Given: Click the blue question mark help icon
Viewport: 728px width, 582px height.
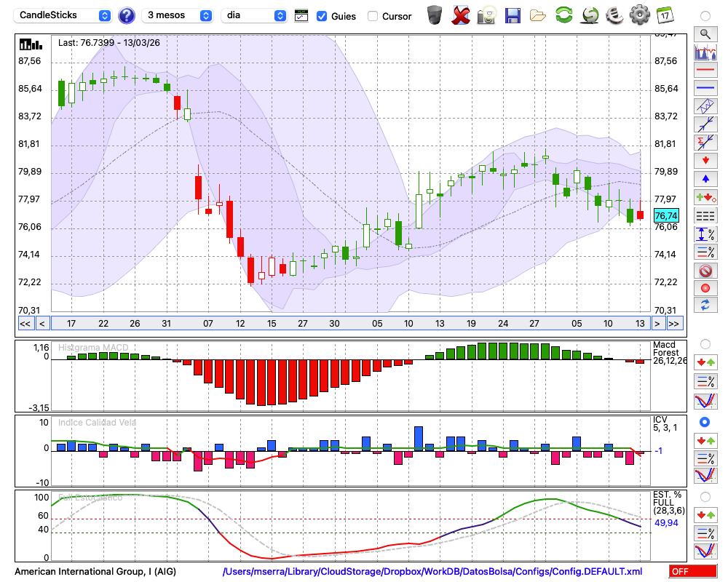Looking at the screenshot, I should point(127,15).
